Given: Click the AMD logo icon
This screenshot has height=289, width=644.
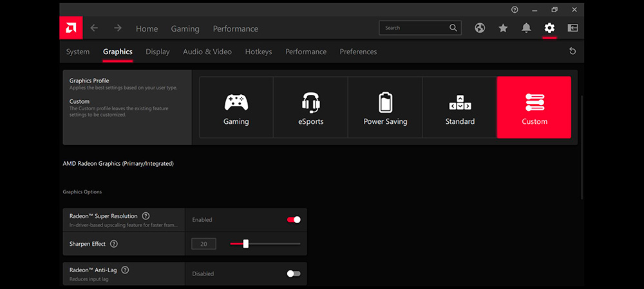Looking at the screenshot, I should [x=71, y=28].
